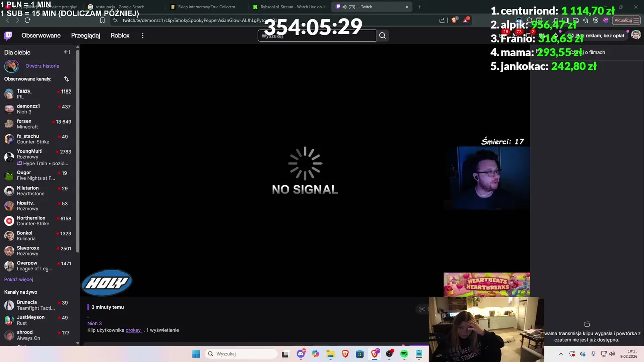This screenshot has width=644, height=362.
Task: Open OBS Studio from taskbar
Action: 389,354
